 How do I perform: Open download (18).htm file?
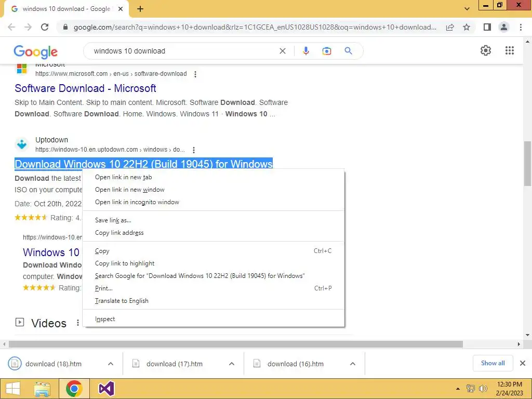[54, 364]
